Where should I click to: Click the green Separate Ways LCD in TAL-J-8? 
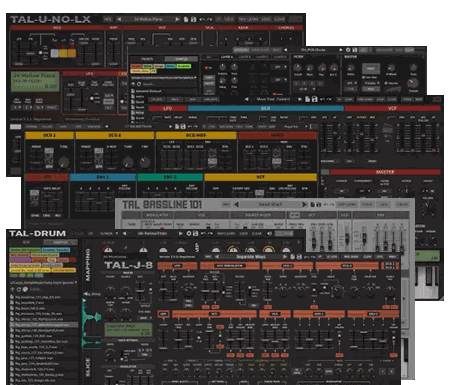coord(128,329)
